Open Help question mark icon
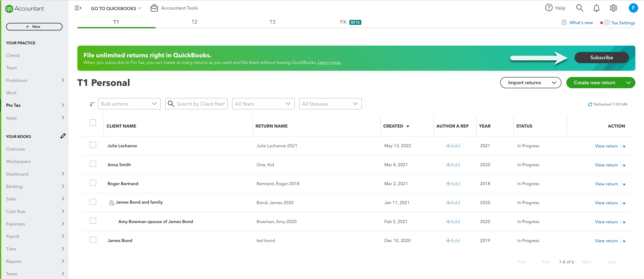This screenshot has height=279, width=644. click(x=549, y=8)
